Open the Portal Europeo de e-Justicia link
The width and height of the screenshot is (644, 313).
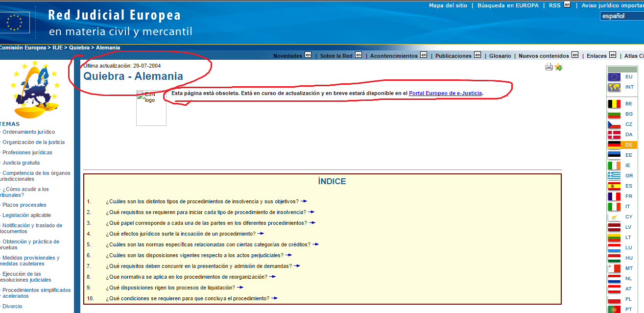[x=445, y=93]
